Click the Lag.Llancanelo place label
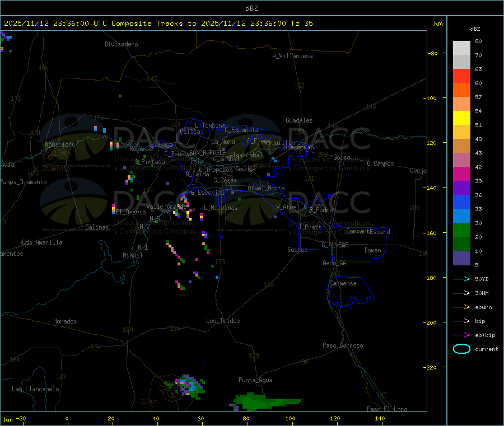504x426 pixels. (x=36, y=389)
